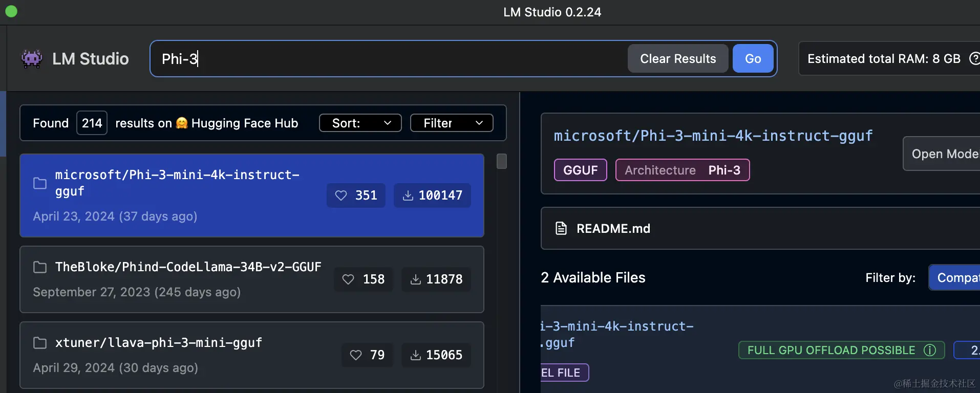The width and height of the screenshot is (980, 393).
Task: Select xtuner/llava-phi-3-mini-gguf result
Action: (x=252, y=355)
